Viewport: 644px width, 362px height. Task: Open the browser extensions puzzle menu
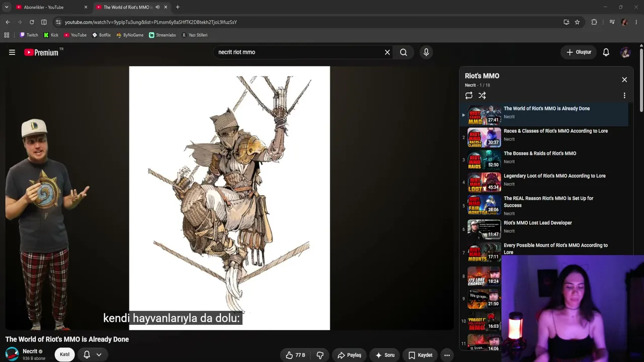tap(594, 22)
